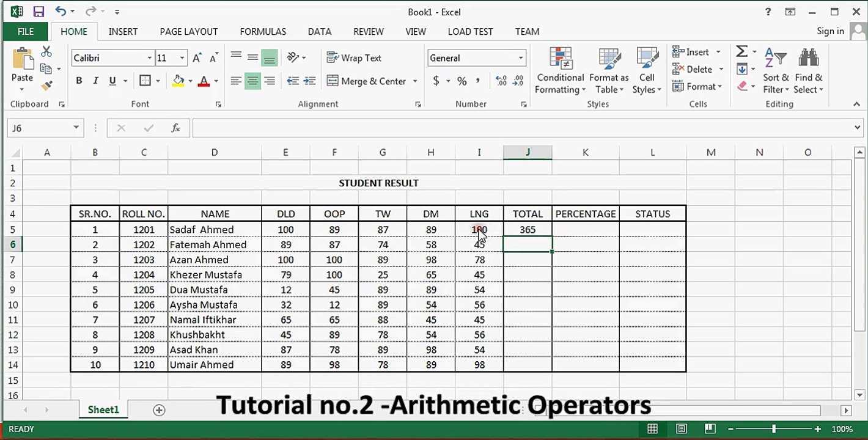
Task: Toggle Align Left
Action: 236,81
